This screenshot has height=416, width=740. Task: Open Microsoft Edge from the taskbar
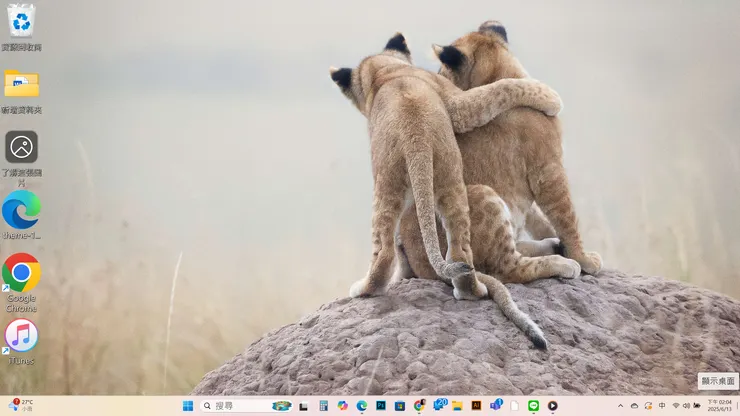point(362,406)
